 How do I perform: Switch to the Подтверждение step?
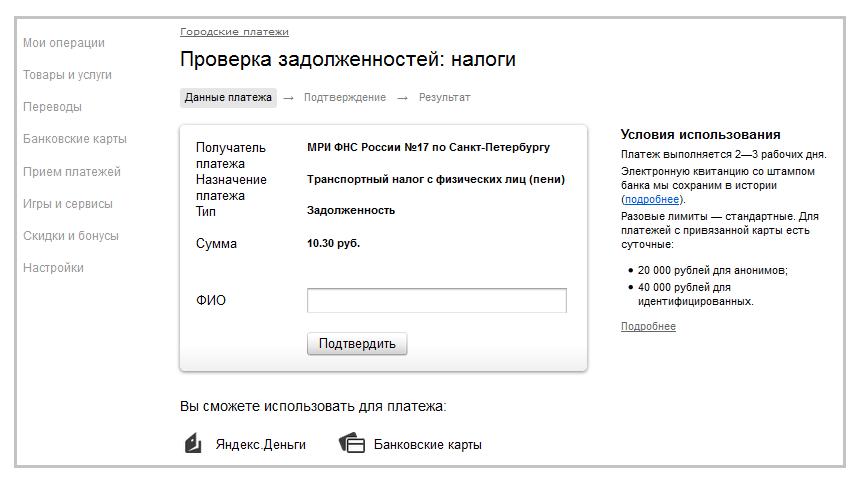pyautogui.click(x=345, y=98)
